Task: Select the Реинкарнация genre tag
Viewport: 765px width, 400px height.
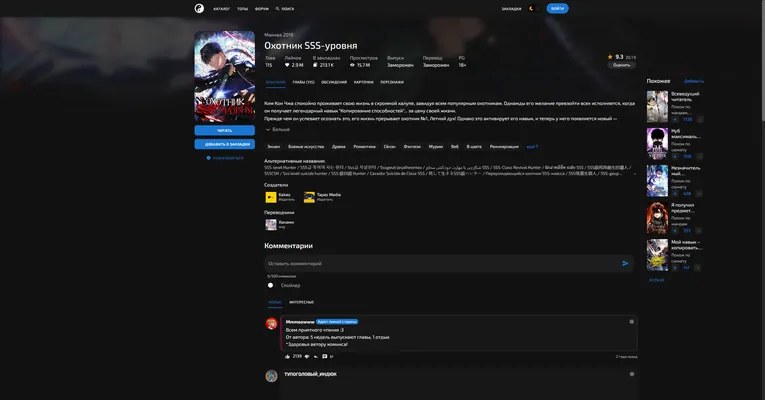Action: tap(504, 147)
